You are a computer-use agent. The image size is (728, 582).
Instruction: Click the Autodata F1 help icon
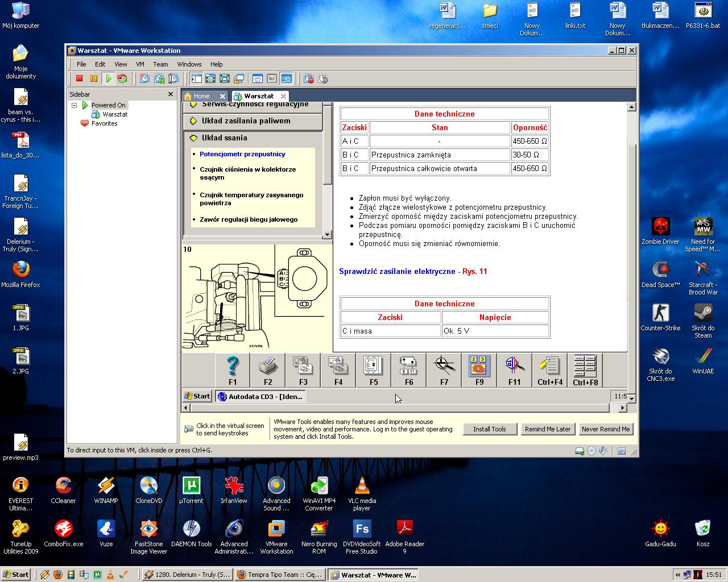(x=233, y=370)
